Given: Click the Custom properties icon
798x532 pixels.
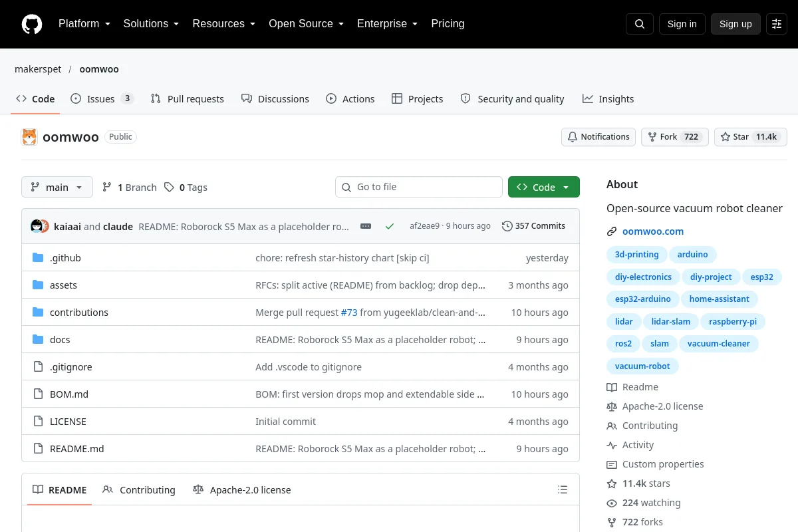Looking at the screenshot, I should [x=612, y=464].
